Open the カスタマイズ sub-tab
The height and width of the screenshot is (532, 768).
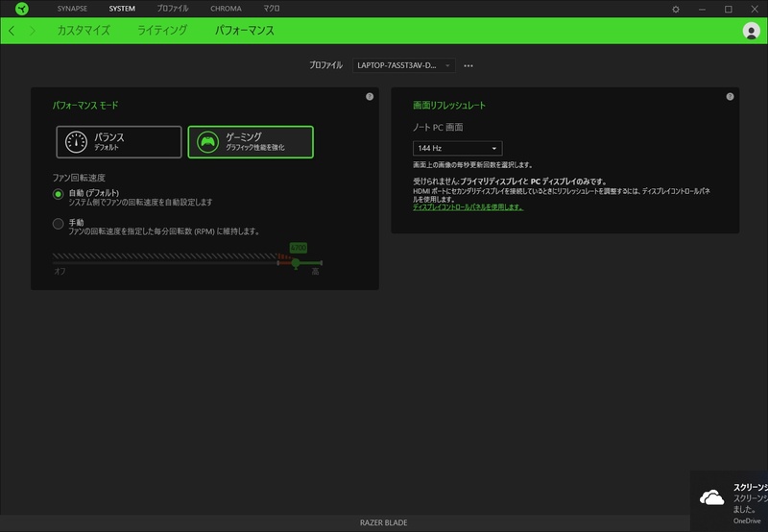click(84, 31)
